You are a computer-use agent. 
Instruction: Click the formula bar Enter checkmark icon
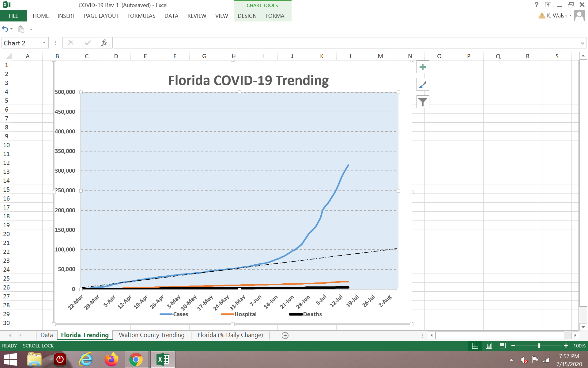tap(88, 43)
